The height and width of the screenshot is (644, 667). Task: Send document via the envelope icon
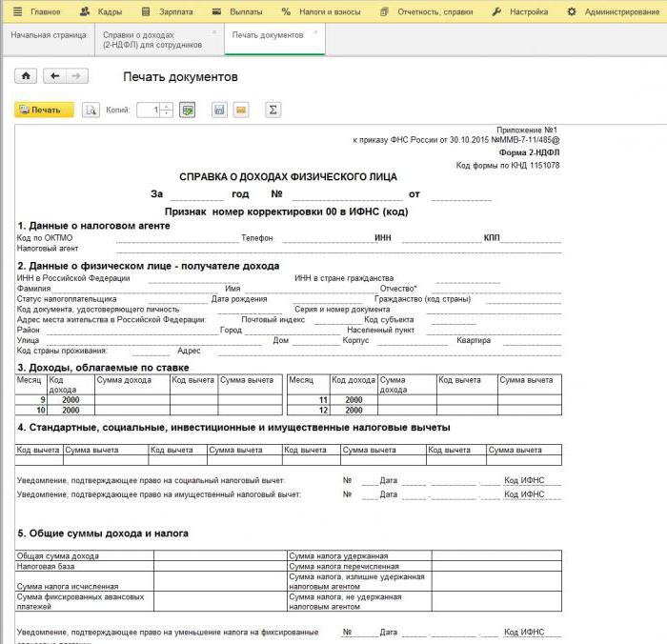(x=241, y=110)
